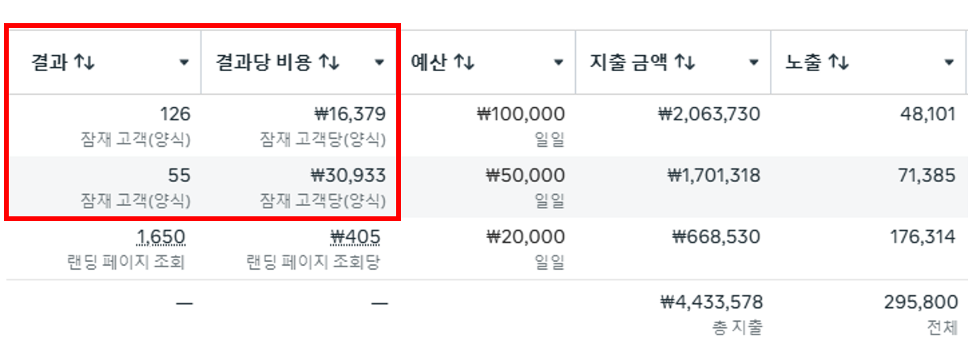Click the underlined 1,650 result value
Screen dimensions: 980x356
point(161,237)
